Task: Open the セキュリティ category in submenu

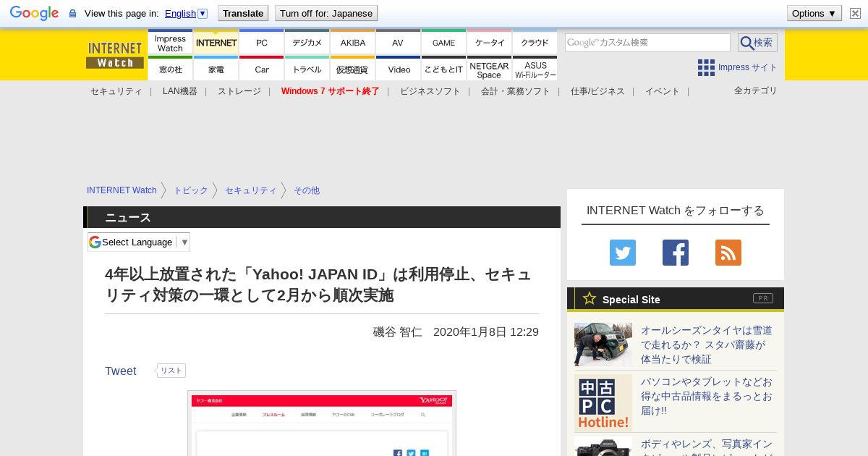Action: [x=116, y=91]
